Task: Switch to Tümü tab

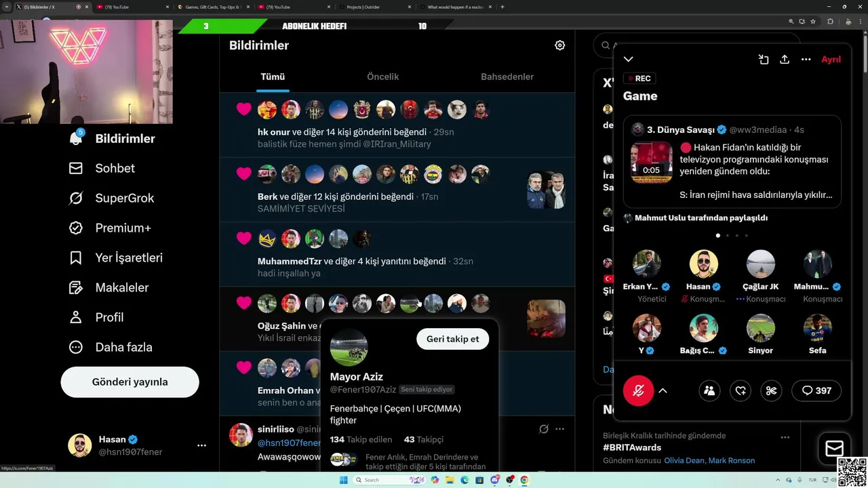Action: tap(273, 77)
